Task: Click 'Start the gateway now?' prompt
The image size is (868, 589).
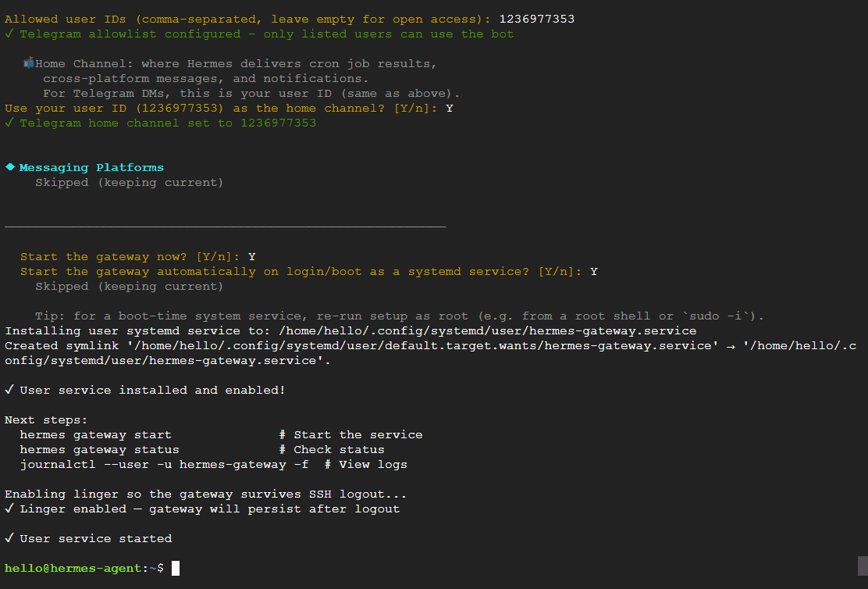Action: [138, 256]
